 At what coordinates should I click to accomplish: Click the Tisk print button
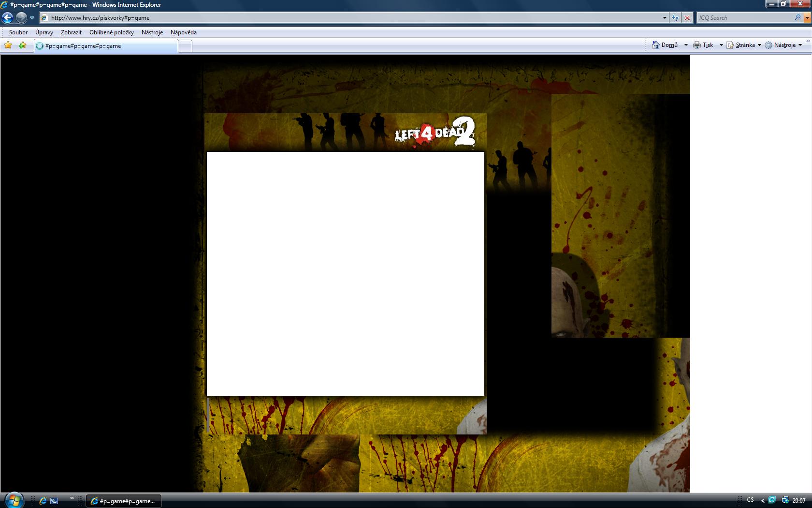pos(704,45)
